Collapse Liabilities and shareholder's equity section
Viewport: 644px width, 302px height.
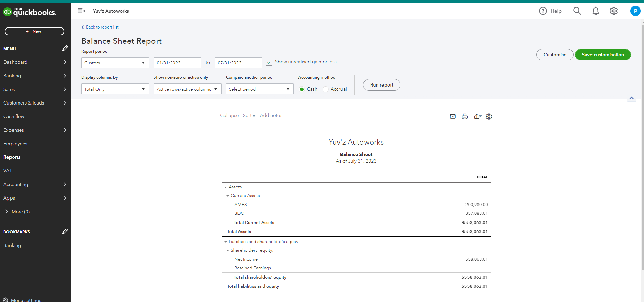[x=226, y=242]
